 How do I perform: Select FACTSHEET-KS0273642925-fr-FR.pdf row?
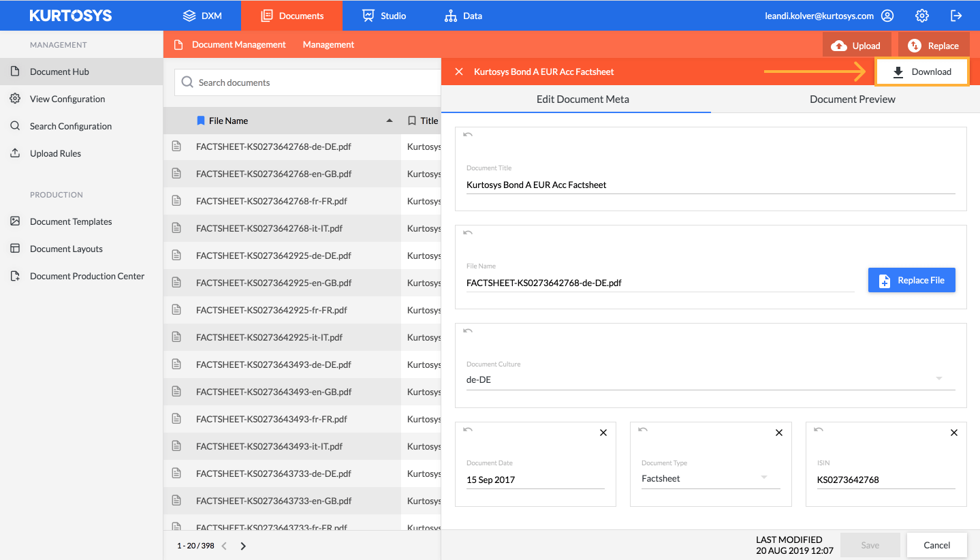302,310
